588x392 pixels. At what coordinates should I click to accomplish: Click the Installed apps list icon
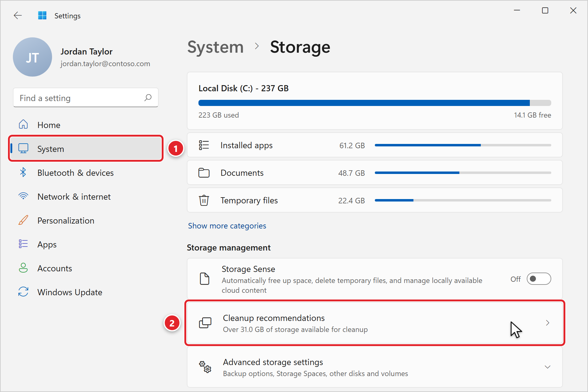204,145
